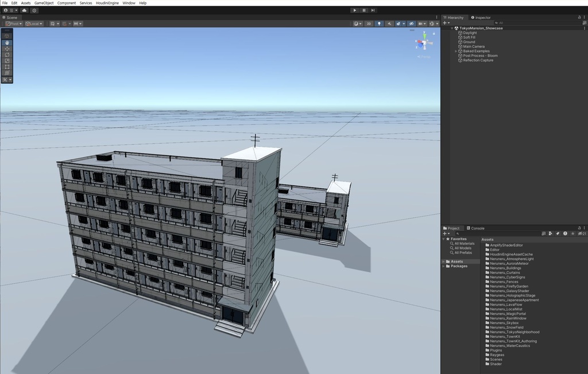
Task: Toggle the Hierarchy panel lock
Action: [579, 17]
